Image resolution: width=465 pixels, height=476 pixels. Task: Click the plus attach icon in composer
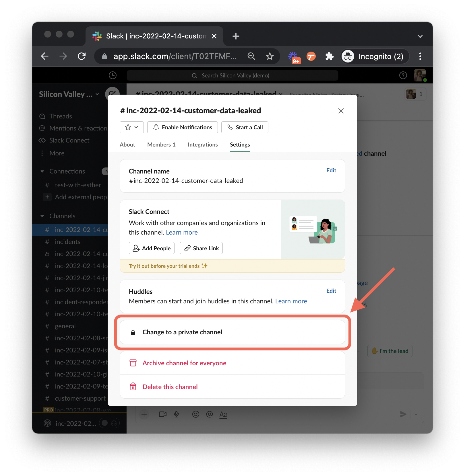[144, 414]
